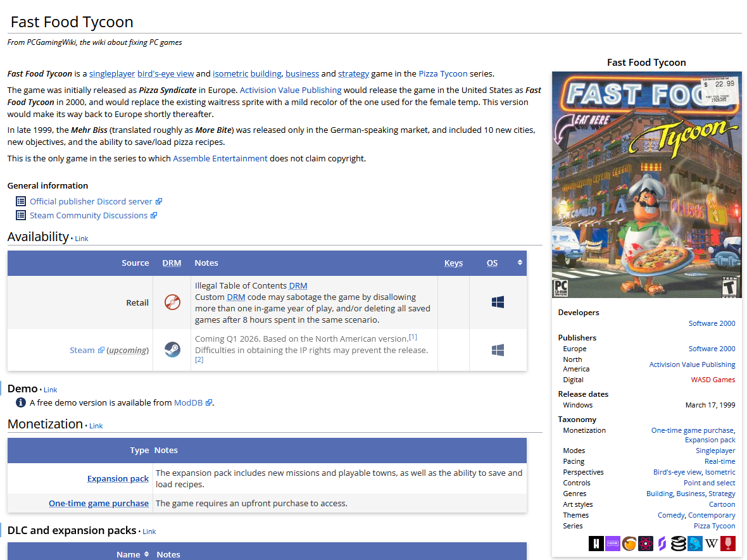Open the strategy link in intro
The image size is (747, 560).
(353, 74)
